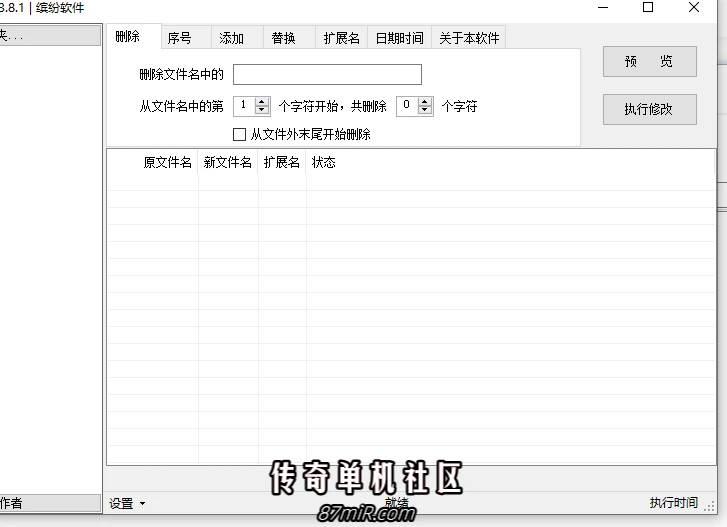Switch to the 删除 tab
This screenshot has width=727, height=527.
(134, 36)
